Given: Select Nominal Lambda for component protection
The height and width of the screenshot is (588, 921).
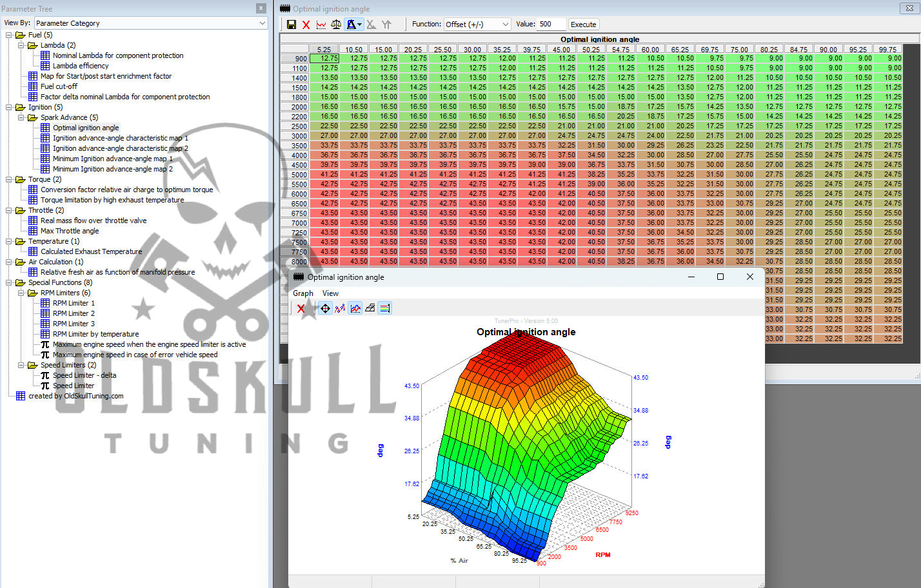Looking at the screenshot, I should pos(118,55).
